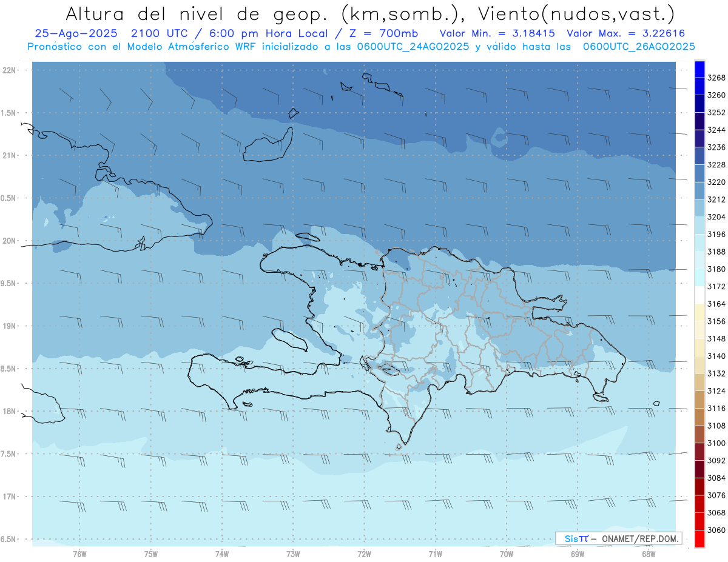Viewport: 728px width, 562px height.
Task: Click the 68W longitude label
Action: (649, 554)
